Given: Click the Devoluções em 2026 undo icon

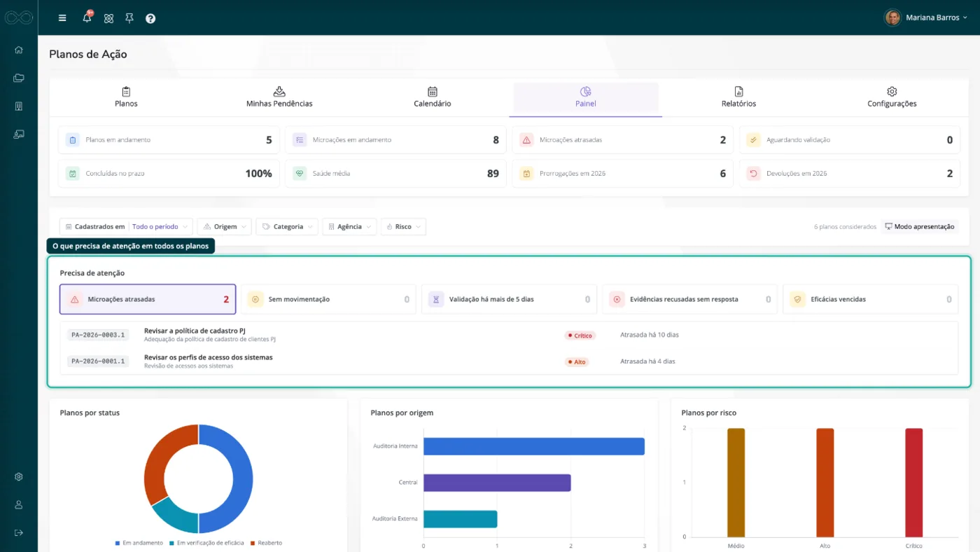Looking at the screenshot, I should 753,174.
